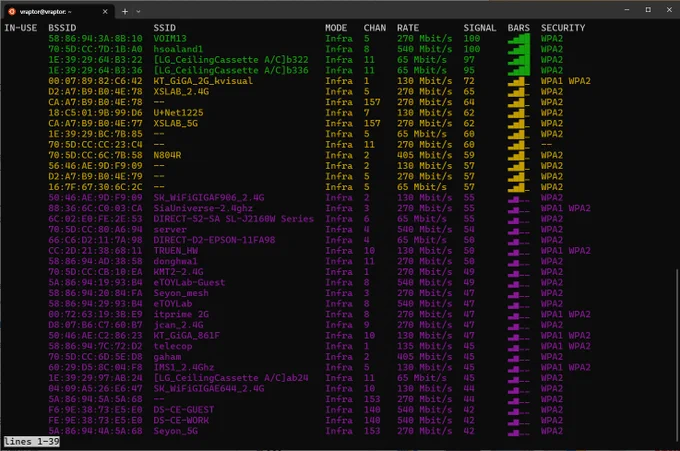Screen dimensions: 680x451
Task: Click the server SSID entry
Action: point(170,229)
